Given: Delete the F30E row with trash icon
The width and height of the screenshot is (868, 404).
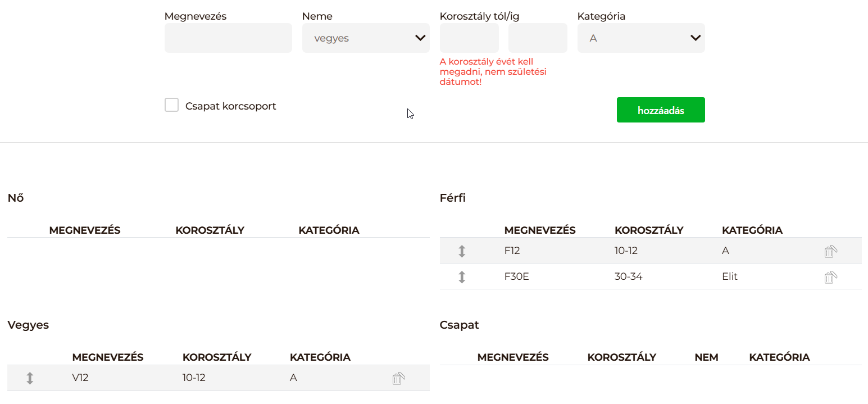Looking at the screenshot, I should point(830,277).
